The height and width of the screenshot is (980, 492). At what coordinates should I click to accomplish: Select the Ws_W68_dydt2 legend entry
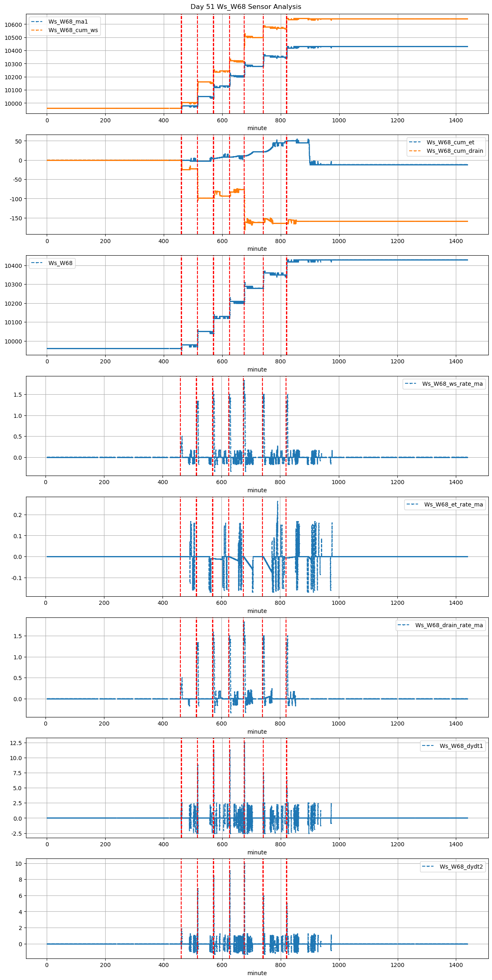coord(461,867)
